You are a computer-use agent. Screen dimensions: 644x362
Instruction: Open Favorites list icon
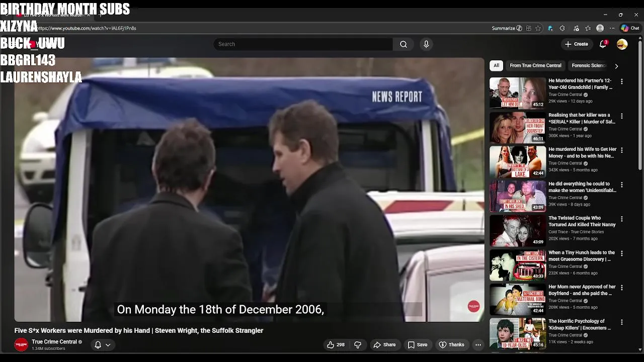588,28
